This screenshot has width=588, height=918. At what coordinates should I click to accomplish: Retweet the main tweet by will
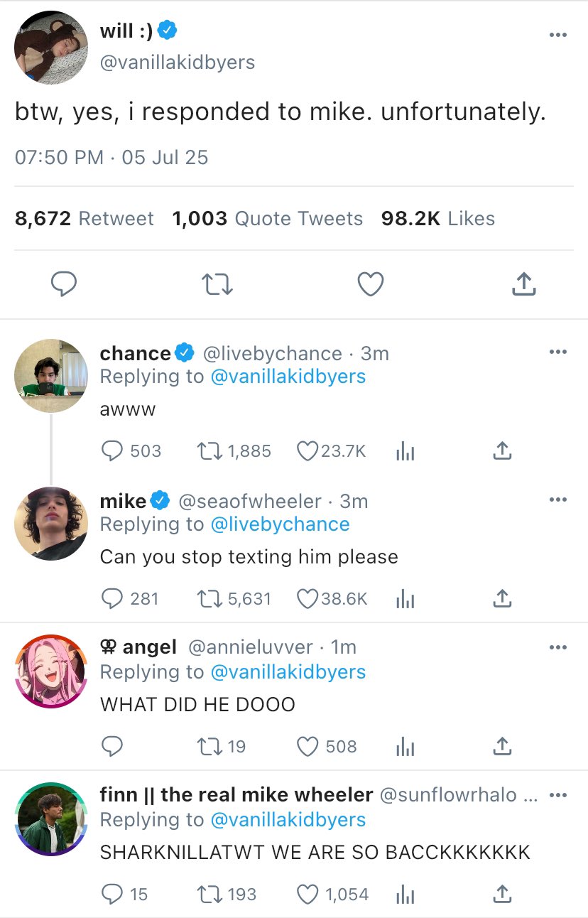(x=217, y=285)
